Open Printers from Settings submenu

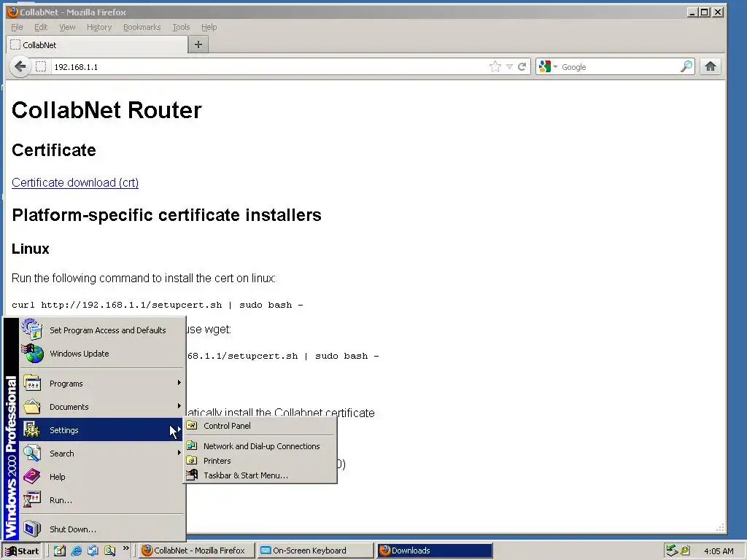(x=260, y=461)
